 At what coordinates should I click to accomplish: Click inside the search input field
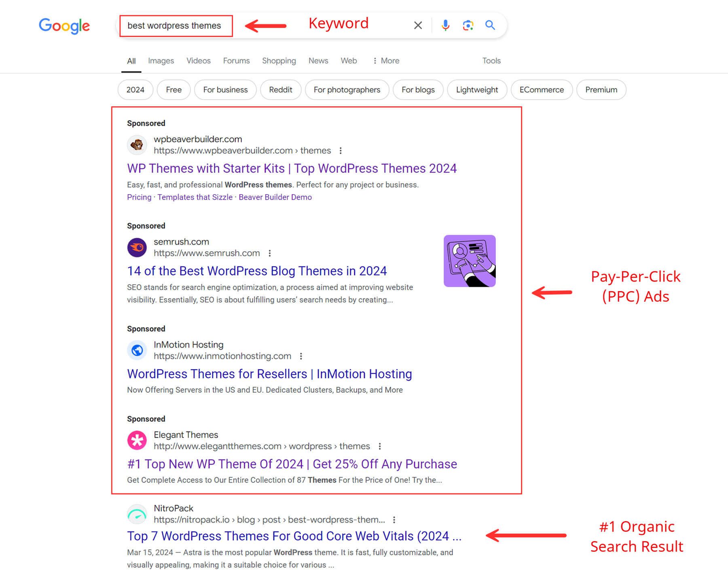tap(175, 25)
